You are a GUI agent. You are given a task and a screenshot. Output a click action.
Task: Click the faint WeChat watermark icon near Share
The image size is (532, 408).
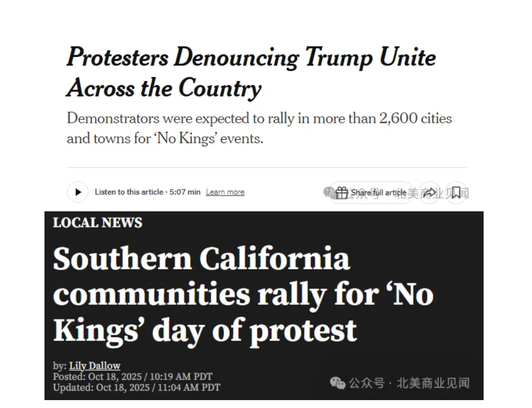[329, 192]
